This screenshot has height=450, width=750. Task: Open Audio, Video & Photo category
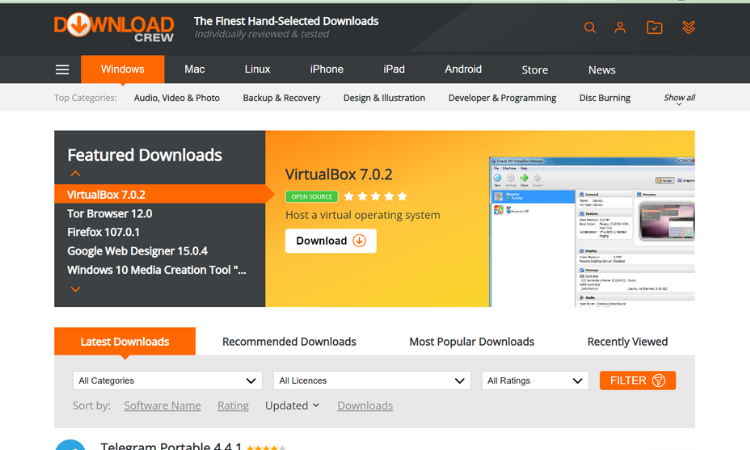176,98
